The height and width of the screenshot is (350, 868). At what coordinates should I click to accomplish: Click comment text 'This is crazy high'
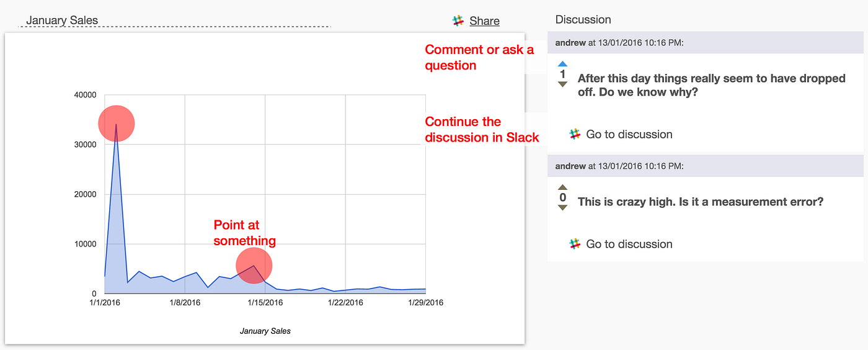pyautogui.click(x=700, y=202)
